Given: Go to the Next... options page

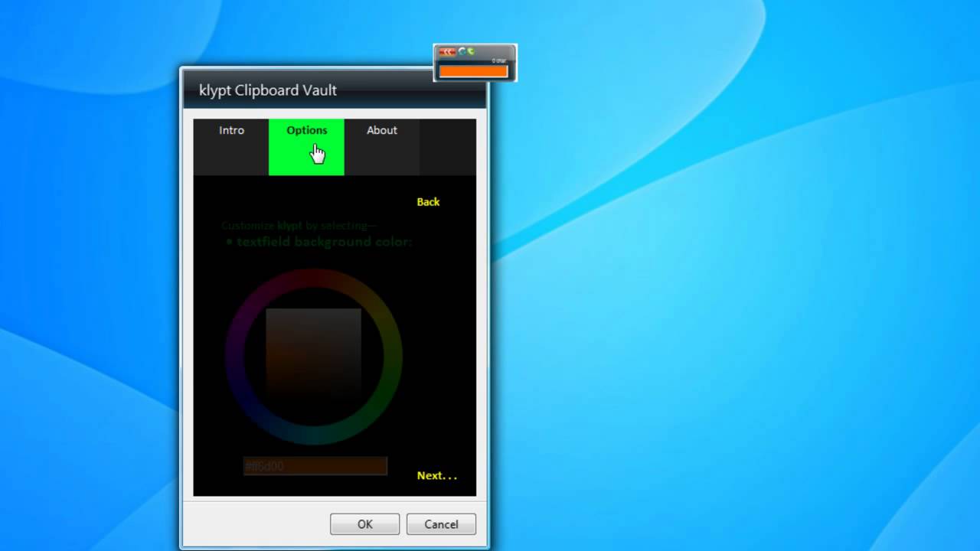Looking at the screenshot, I should pos(436,475).
